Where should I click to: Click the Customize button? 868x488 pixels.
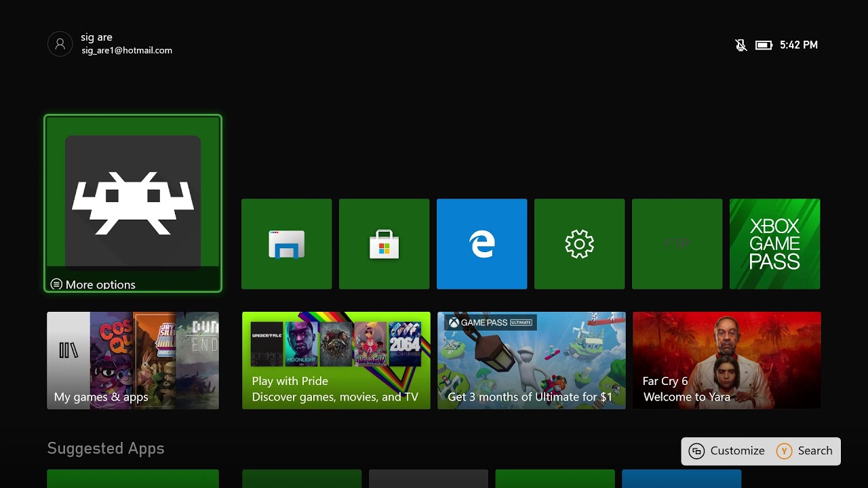coord(726,451)
